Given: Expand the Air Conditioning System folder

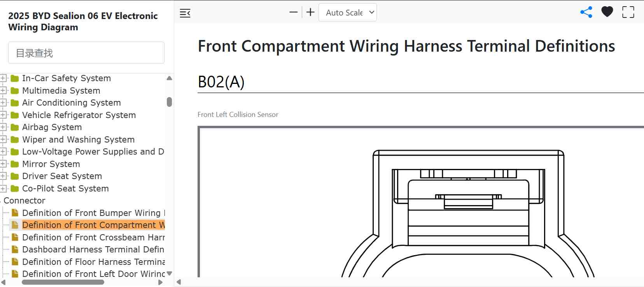Looking at the screenshot, I should pos(3,103).
